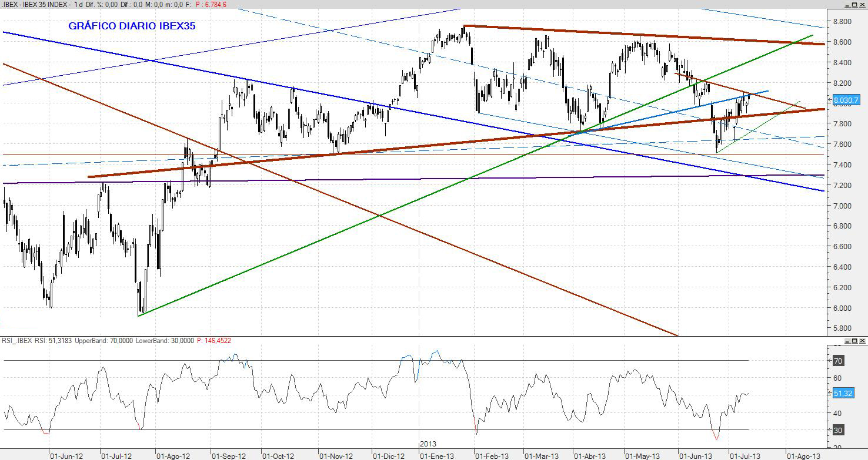868x460 pixels.
Task: Click the current price label 8.030,7
Action: 846,100
